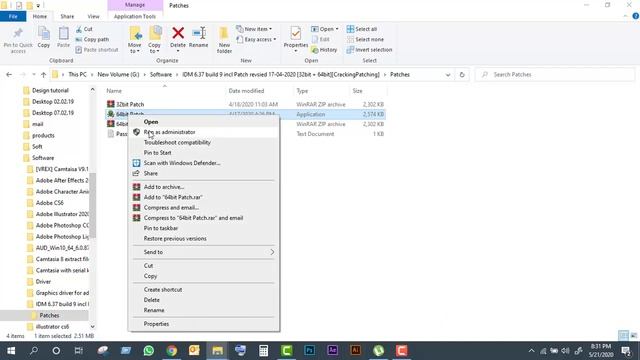Expand the Send to submenu
The width and height of the screenshot is (640, 360).
click(204, 252)
